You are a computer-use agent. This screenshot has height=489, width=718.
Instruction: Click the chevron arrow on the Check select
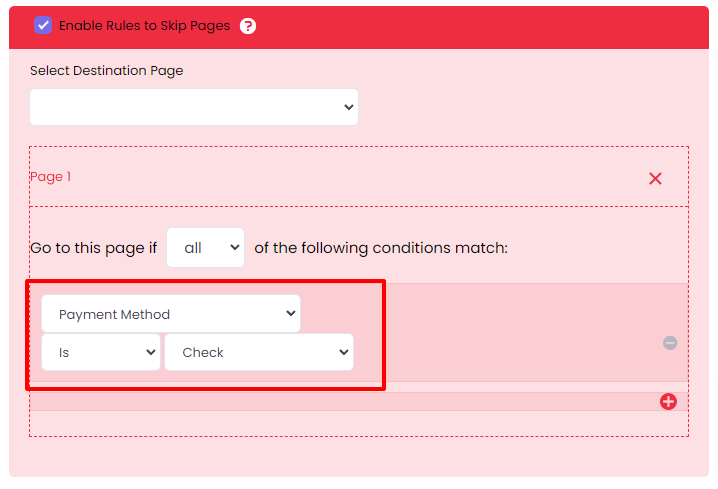tap(343, 352)
